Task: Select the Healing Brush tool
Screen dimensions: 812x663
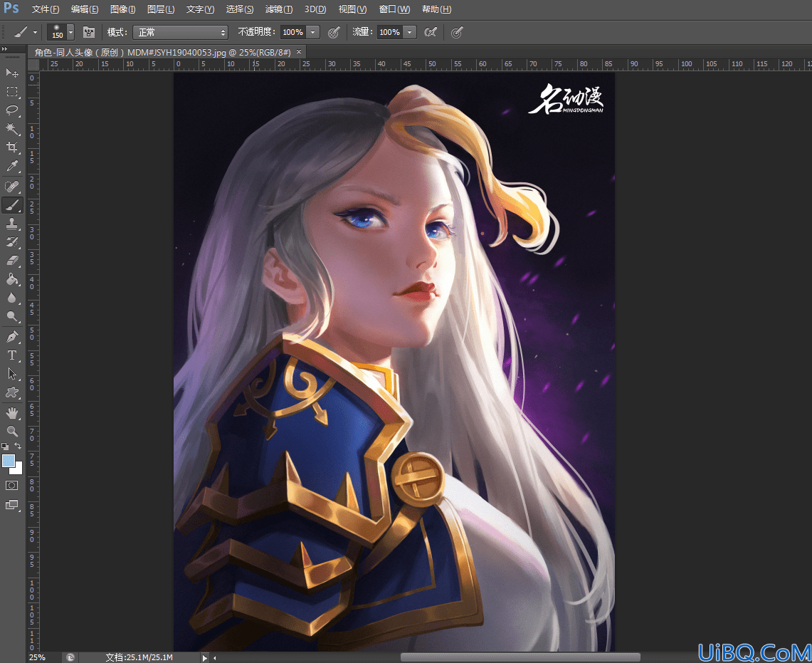Action: point(12,186)
